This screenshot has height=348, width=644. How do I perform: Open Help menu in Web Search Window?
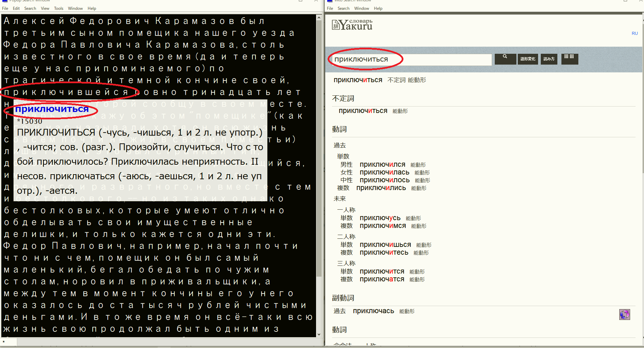click(378, 8)
